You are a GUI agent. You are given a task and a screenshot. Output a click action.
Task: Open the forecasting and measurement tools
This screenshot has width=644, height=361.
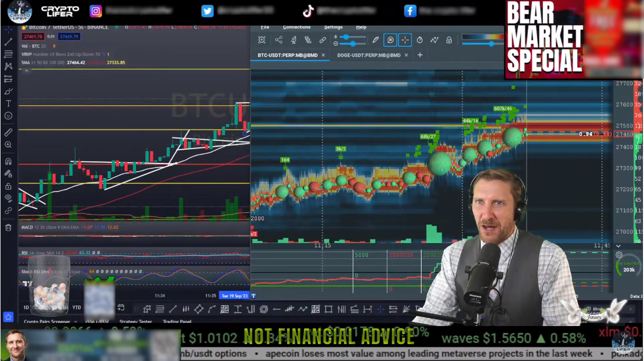coord(8,79)
